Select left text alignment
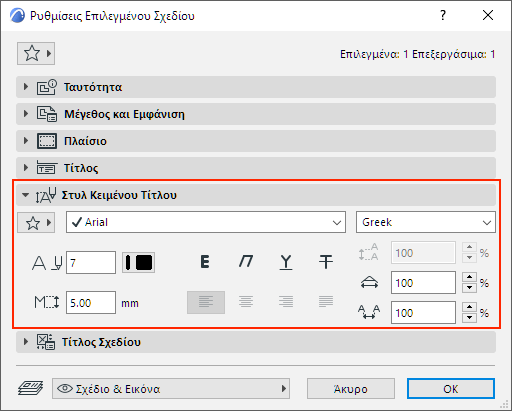 pos(206,302)
